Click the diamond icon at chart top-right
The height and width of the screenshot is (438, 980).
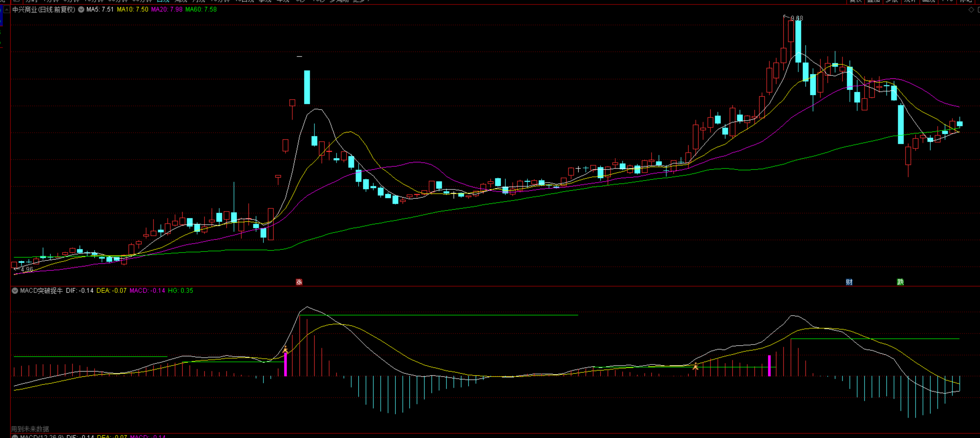(971, 9)
